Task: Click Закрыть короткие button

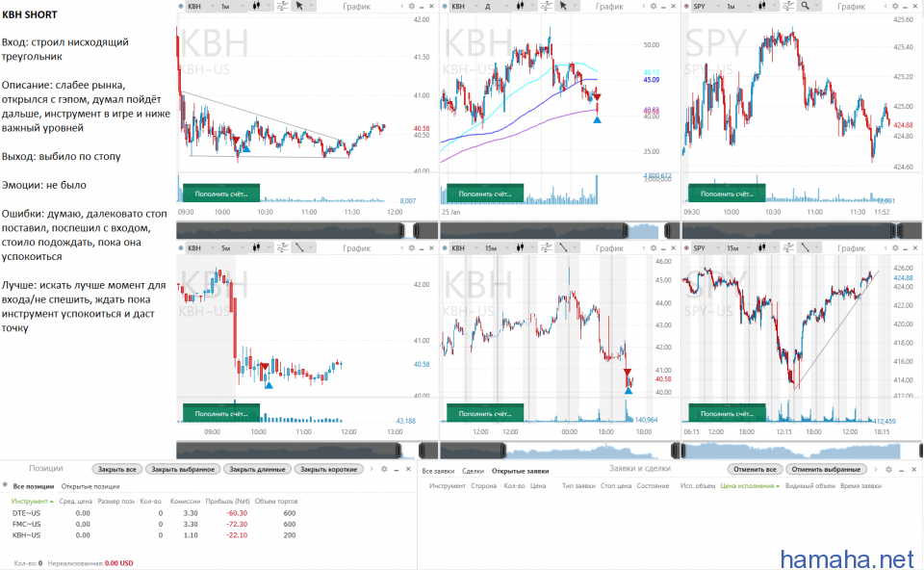Action: pos(329,469)
